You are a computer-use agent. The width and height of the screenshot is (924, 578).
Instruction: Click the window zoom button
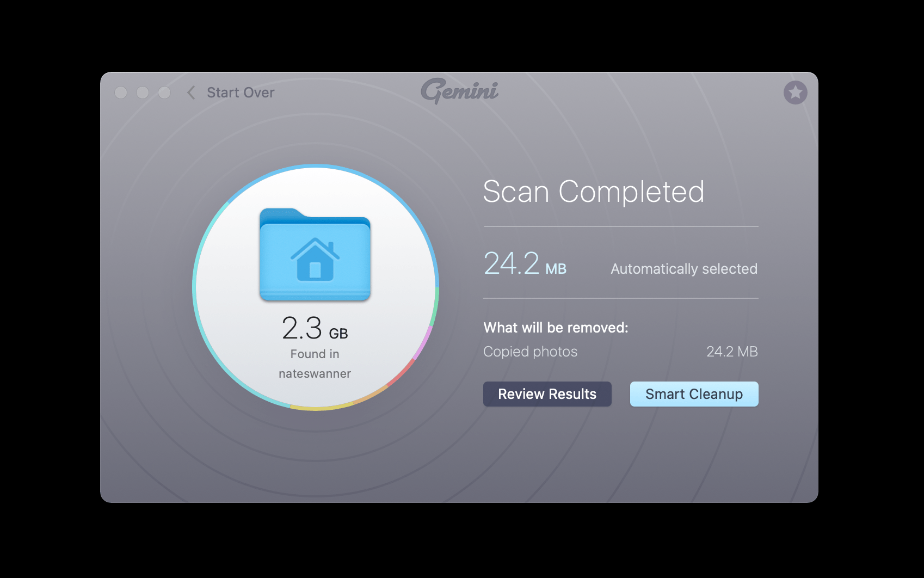point(164,93)
